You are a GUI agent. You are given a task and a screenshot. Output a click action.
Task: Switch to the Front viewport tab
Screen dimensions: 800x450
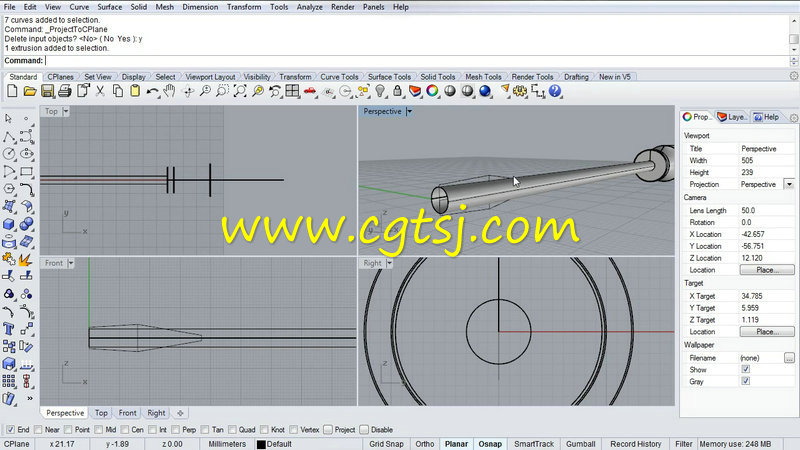[128, 413]
